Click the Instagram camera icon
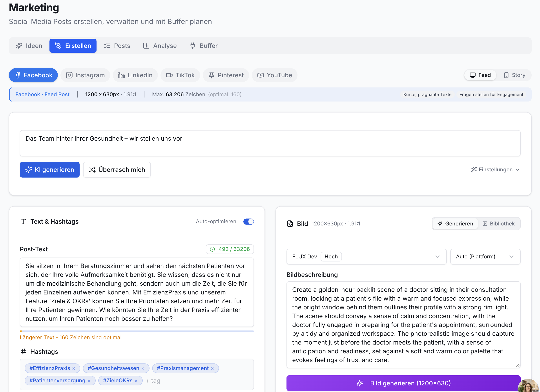 click(x=69, y=75)
